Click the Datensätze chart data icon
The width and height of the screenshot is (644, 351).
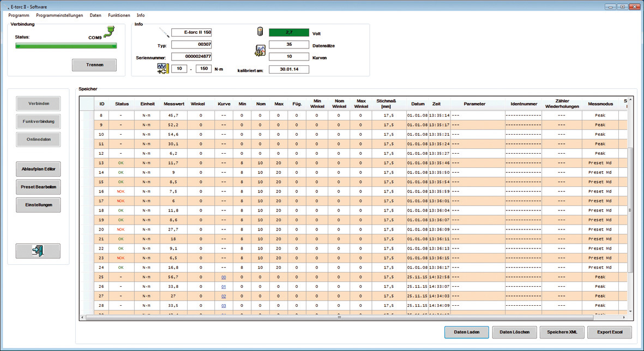coord(260,51)
